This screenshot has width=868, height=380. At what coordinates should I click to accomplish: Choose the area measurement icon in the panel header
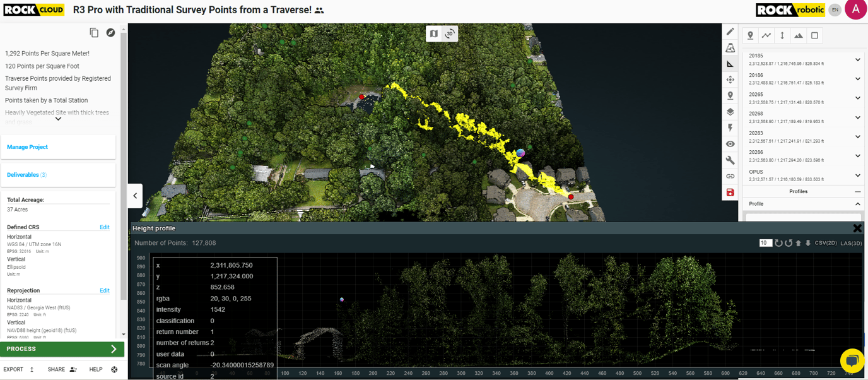click(x=798, y=35)
